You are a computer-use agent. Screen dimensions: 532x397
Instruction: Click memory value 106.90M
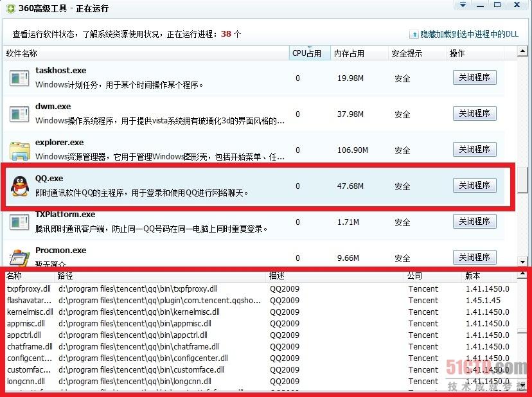point(353,150)
